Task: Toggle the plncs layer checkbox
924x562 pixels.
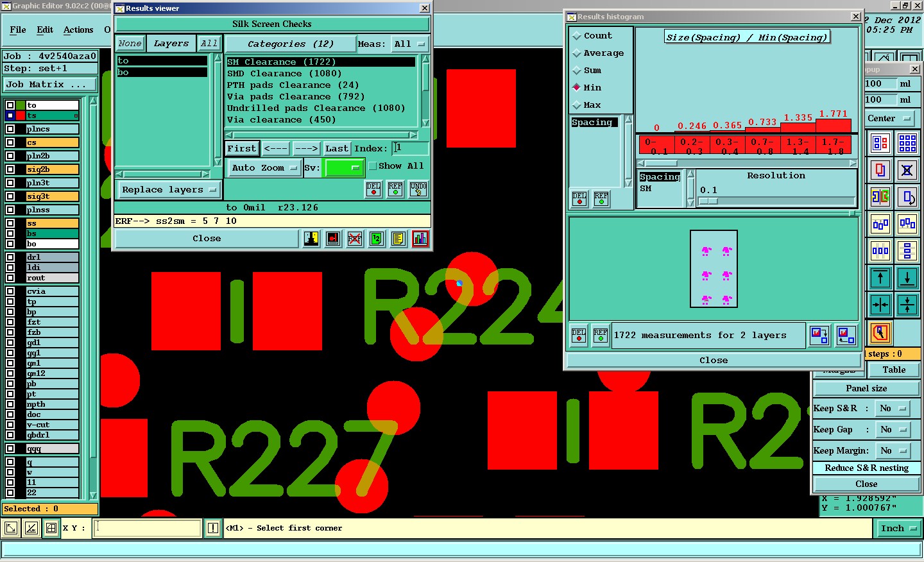Action: pyautogui.click(x=10, y=129)
